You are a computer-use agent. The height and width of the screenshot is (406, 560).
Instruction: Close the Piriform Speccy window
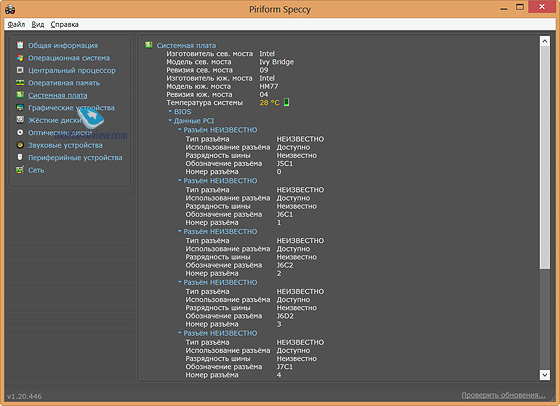[542, 7]
